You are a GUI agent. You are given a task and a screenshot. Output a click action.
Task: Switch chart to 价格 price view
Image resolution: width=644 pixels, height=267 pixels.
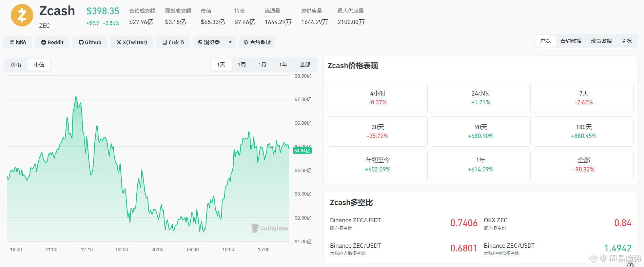click(16, 65)
